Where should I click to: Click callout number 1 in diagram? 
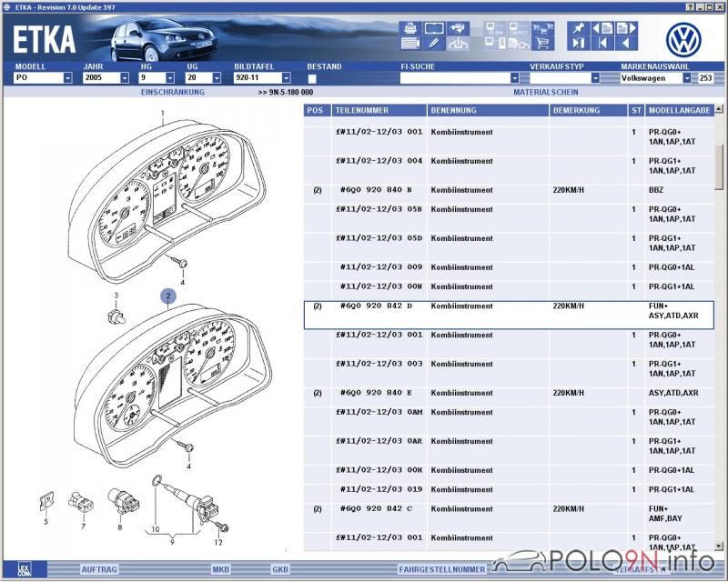click(x=163, y=114)
